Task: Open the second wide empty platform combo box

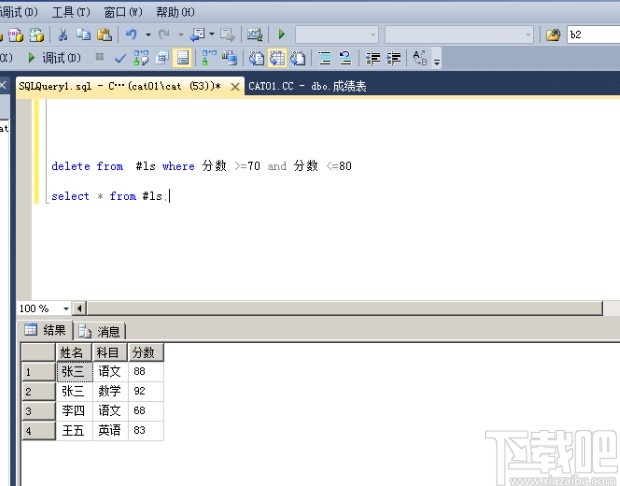Action: (459, 35)
